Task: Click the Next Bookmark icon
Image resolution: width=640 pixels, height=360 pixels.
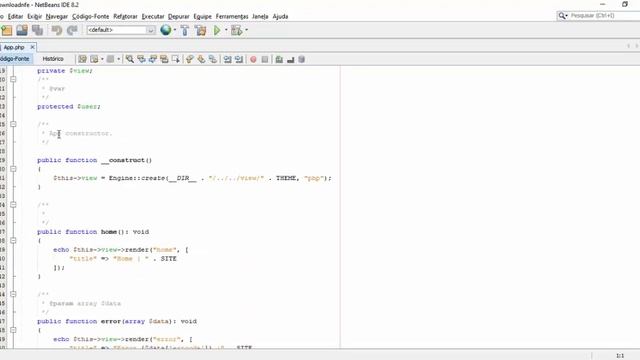Action: click(x=201, y=60)
